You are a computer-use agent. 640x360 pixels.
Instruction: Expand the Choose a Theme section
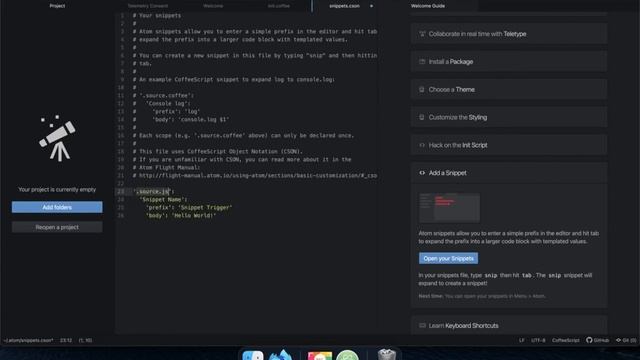(509, 89)
